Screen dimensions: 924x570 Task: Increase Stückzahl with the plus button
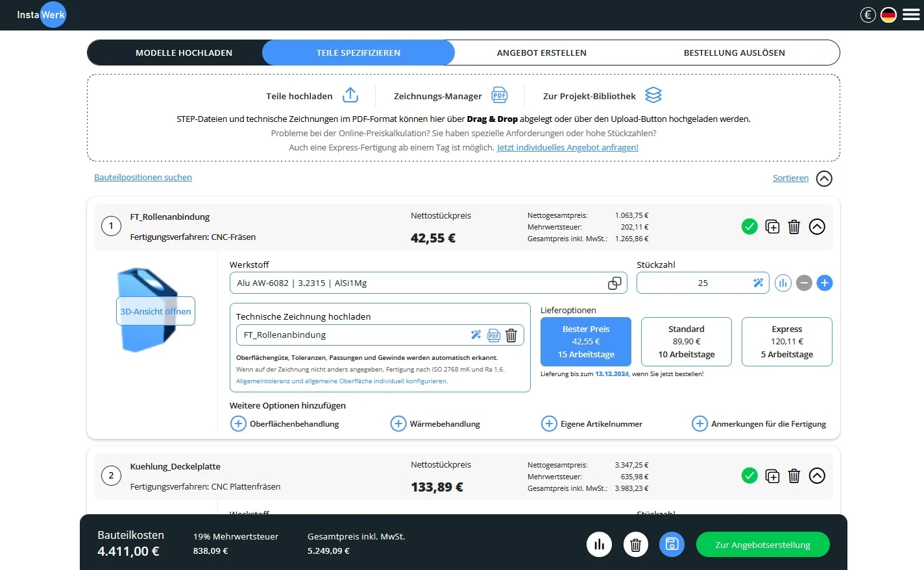click(825, 283)
